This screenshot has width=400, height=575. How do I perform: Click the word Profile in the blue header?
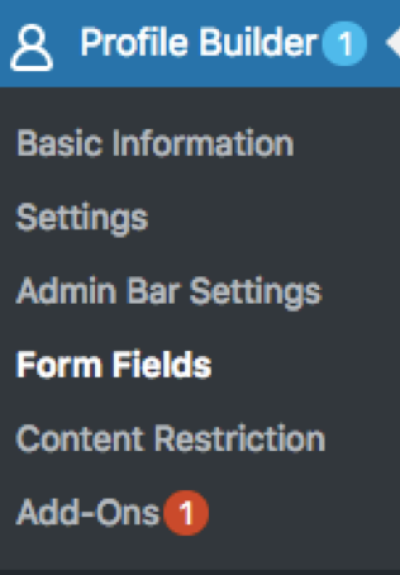(x=135, y=43)
